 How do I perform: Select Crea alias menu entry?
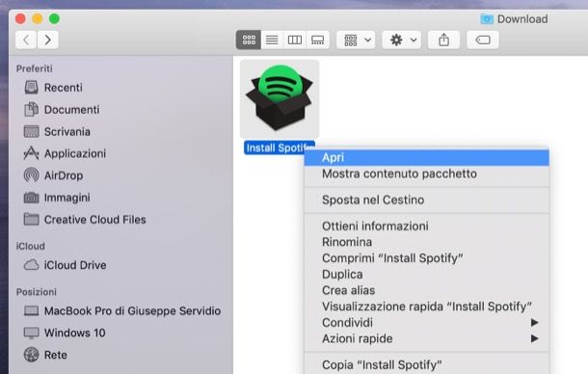pos(426,290)
